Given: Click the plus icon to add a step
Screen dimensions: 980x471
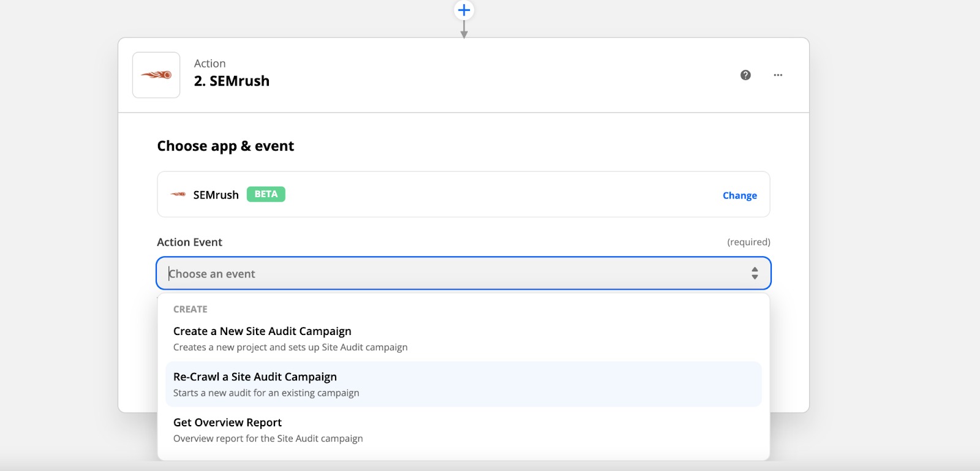Looking at the screenshot, I should pos(464,10).
